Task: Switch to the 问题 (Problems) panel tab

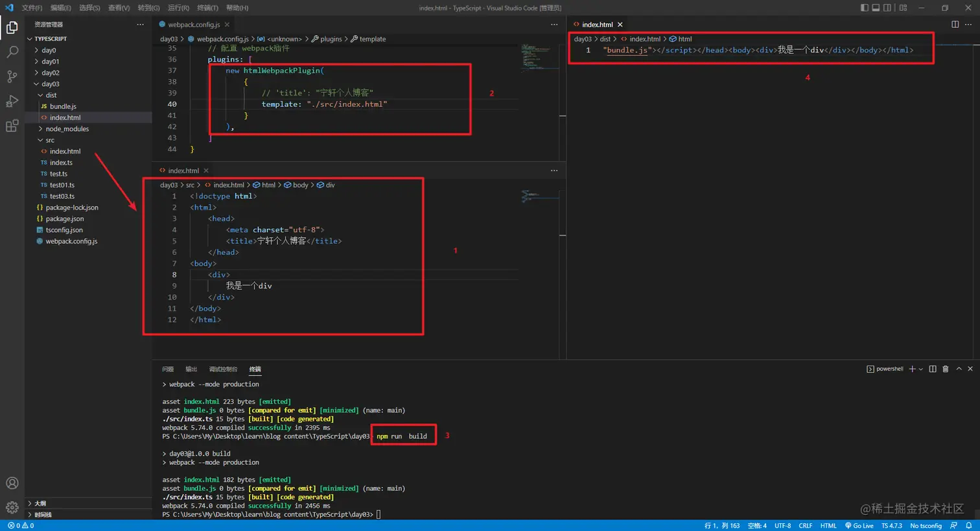Action: pos(168,369)
